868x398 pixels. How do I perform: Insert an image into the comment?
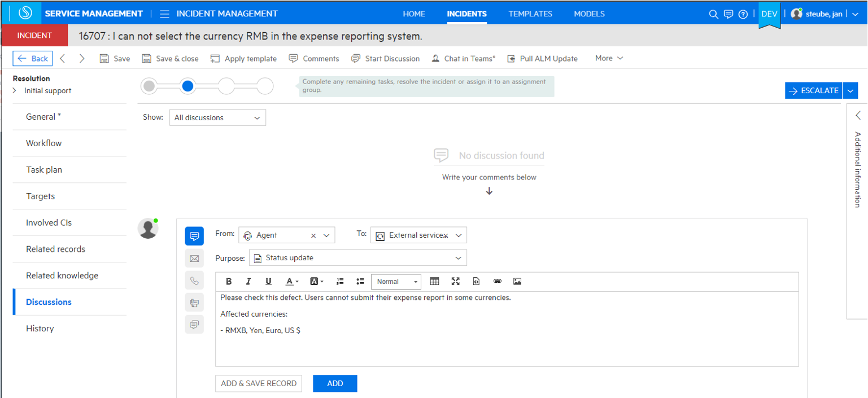518,281
